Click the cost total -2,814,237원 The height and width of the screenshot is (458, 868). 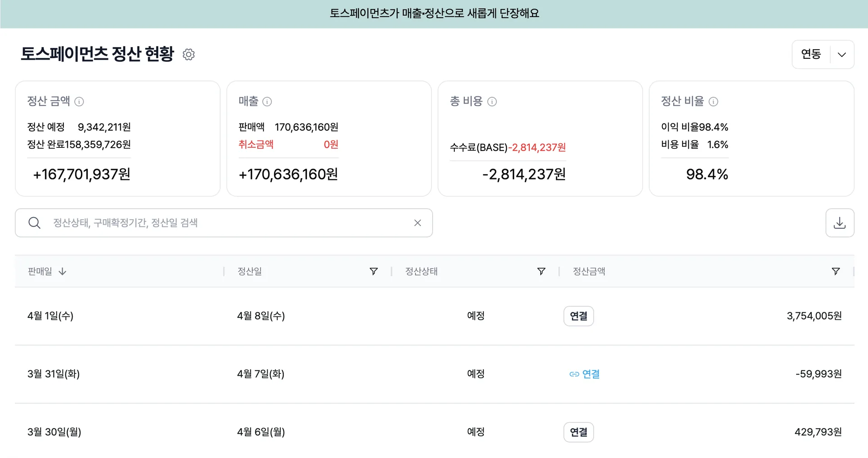(x=524, y=174)
